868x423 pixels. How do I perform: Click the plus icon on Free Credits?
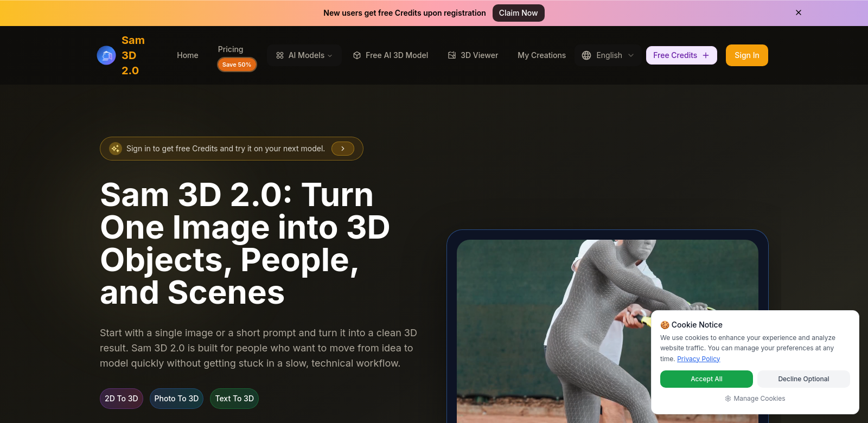[x=706, y=55]
